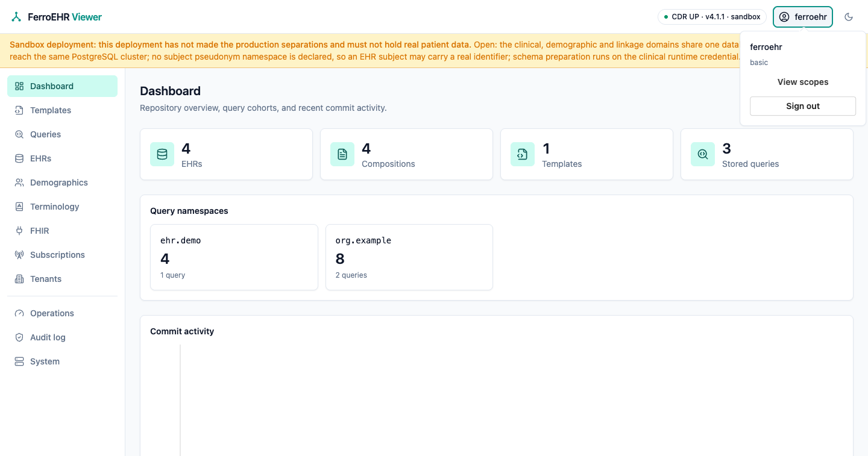The width and height of the screenshot is (868, 456).
Task: Open the ferroehr user account menu
Action: point(803,17)
